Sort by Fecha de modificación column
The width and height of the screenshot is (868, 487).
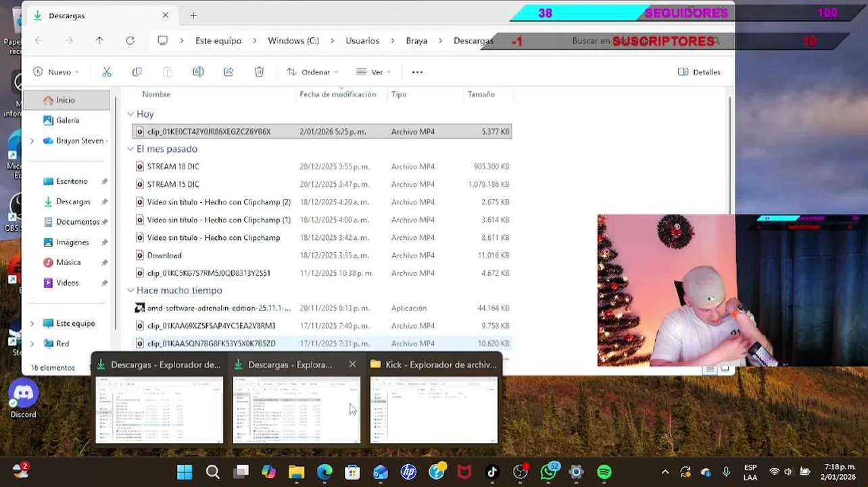tap(338, 95)
